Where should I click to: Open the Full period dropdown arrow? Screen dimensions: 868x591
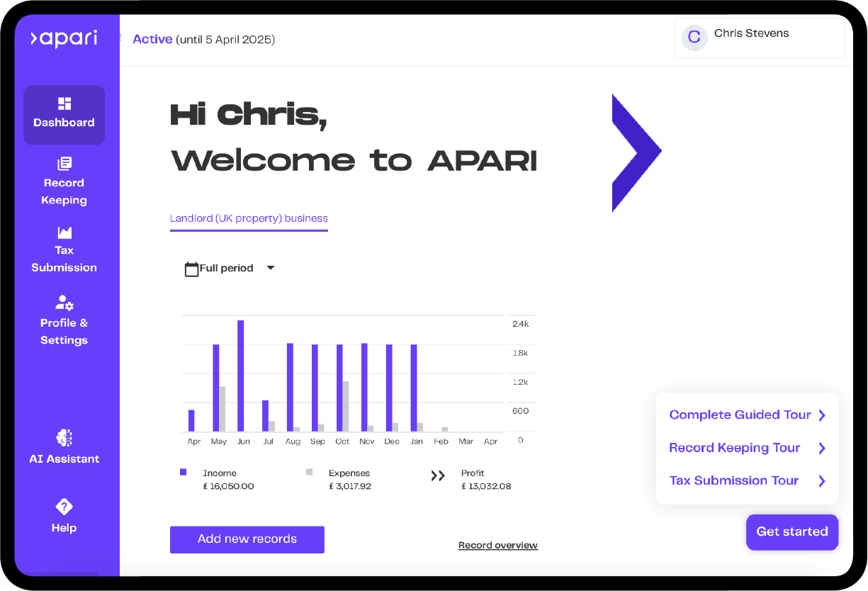coord(270,269)
